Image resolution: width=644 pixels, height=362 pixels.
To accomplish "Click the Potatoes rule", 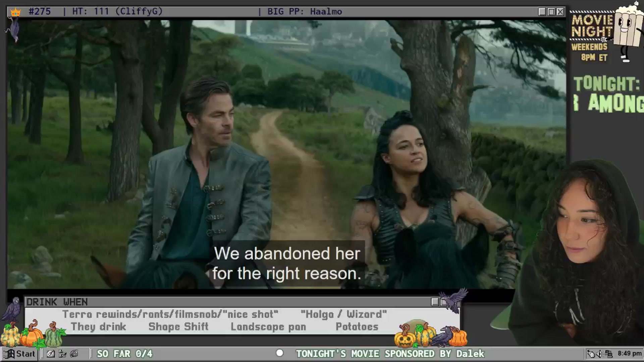I will [x=357, y=326].
